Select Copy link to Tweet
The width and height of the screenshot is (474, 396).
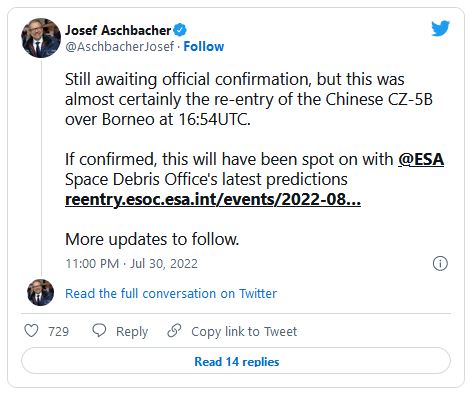pos(244,332)
